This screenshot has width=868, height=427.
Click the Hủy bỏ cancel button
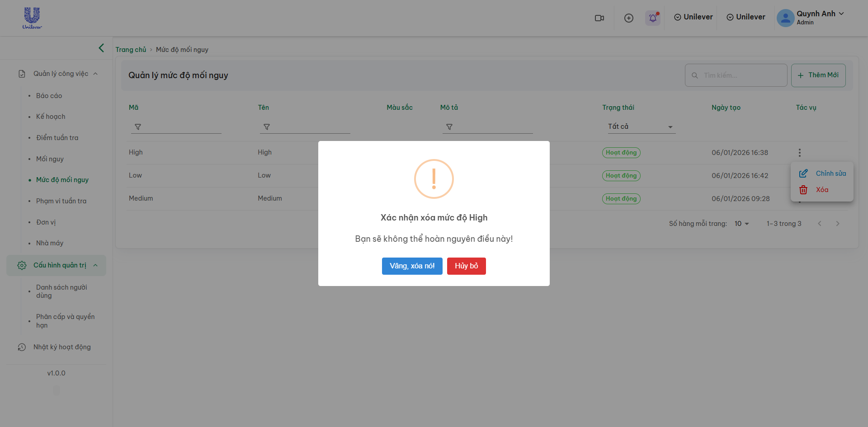click(466, 266)
